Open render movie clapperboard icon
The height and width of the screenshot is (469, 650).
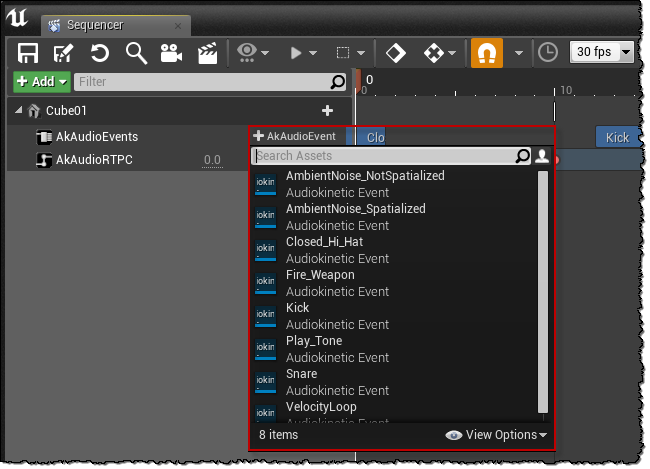click(208, 53)
